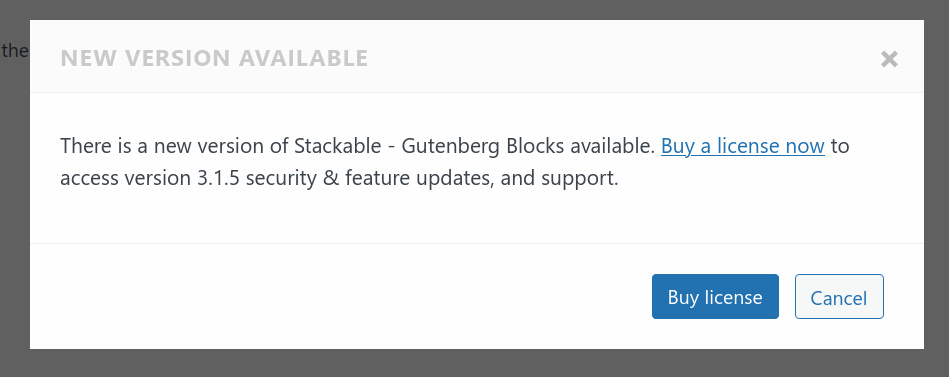The image size is (949, 377).
Task: Select the X icon in the dialog header
Action: click(888, 59)
